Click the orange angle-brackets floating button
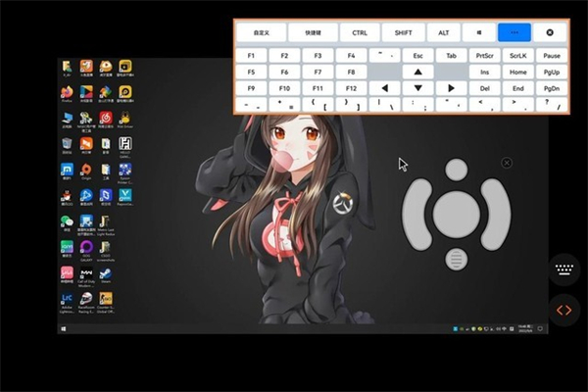588x392 pixels. coord(565,310)
